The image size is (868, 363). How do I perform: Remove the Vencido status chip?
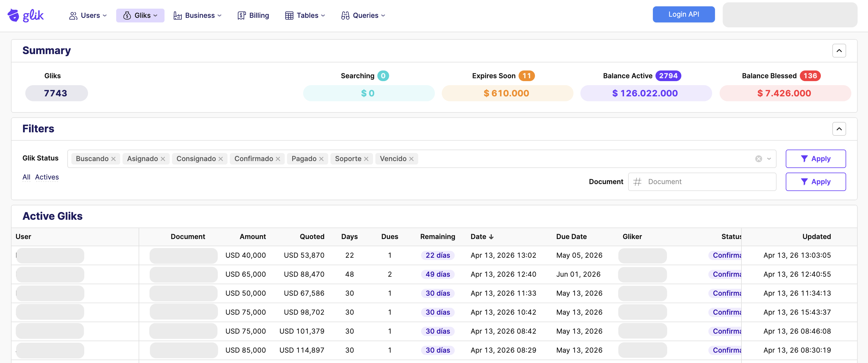point(411,158)
